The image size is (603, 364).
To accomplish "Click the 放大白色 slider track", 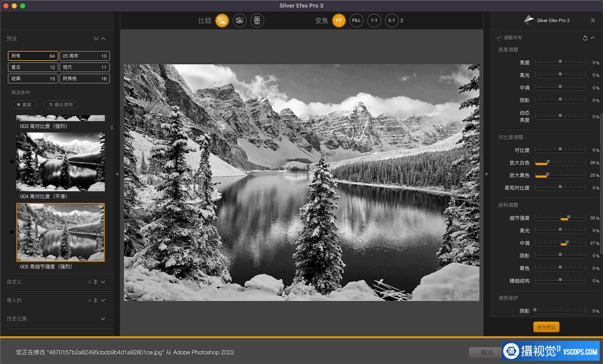I will click(560, 163).
